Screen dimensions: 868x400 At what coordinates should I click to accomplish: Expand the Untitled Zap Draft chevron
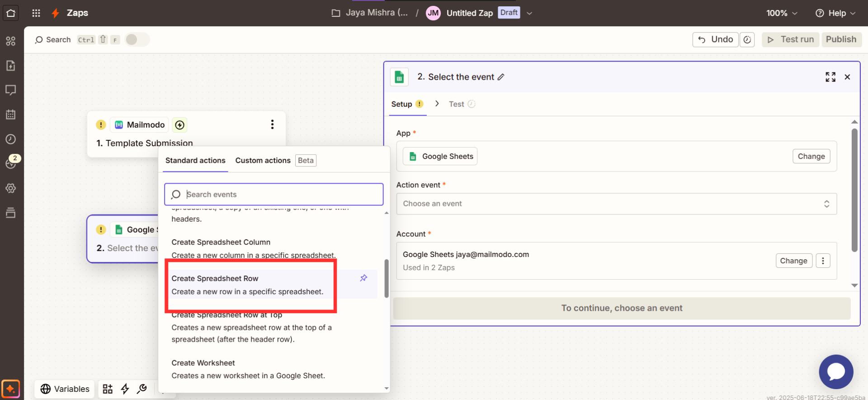click(x=529, y=13)
